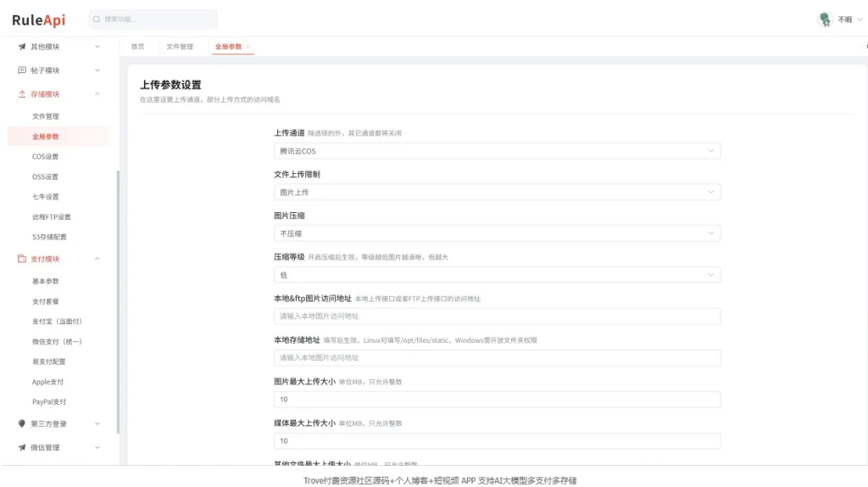Open 支付套餐 in the sidebar
This screenshot has height=487, width=868.
46,301
